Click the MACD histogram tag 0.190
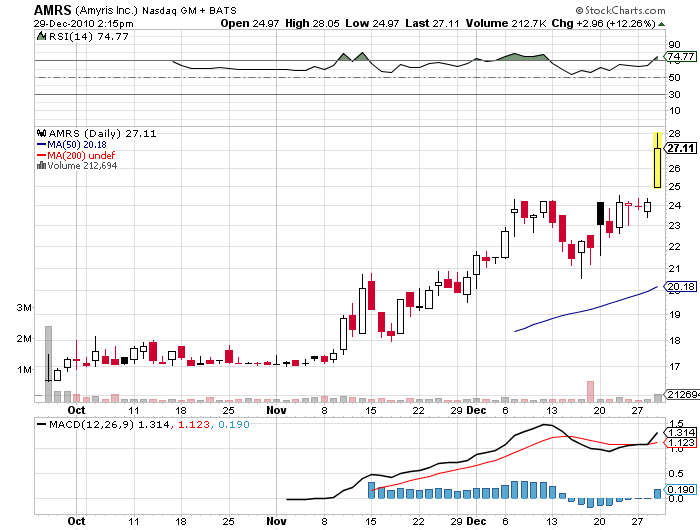Viewport: 700px width, 530px height. [680, 489]
